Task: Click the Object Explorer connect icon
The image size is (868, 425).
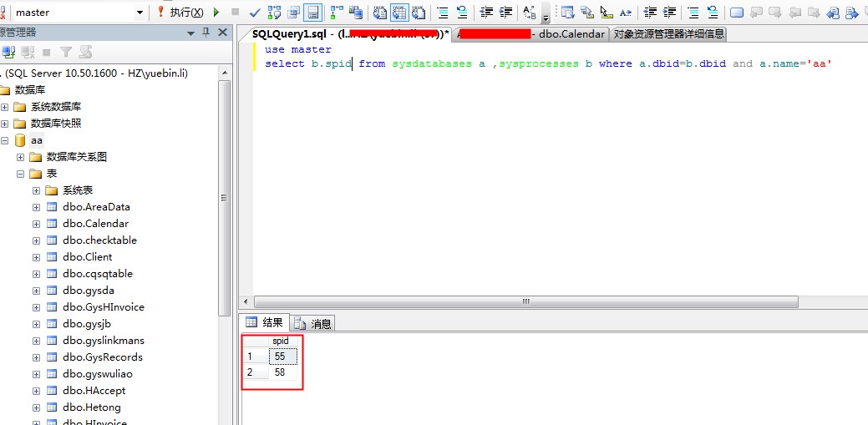Action: pyautogui.click(x=8, y=52)
